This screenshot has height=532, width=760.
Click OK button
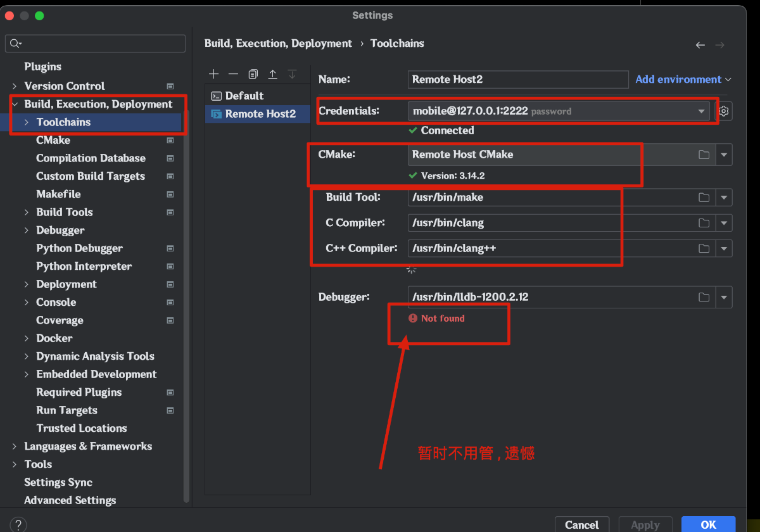coord(708,524)
